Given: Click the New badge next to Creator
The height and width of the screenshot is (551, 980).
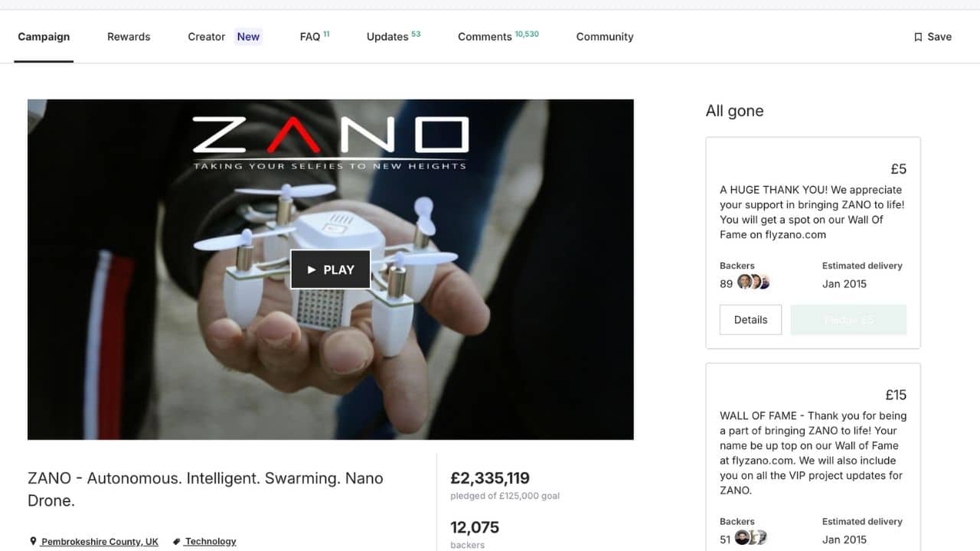Looking at the screenshot, I should pos(248,37).
